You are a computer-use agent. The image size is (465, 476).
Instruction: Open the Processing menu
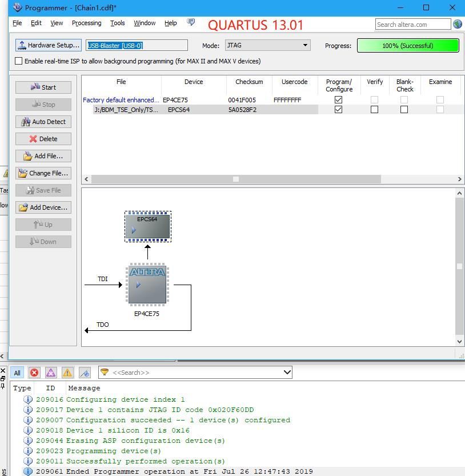point(86,23)
